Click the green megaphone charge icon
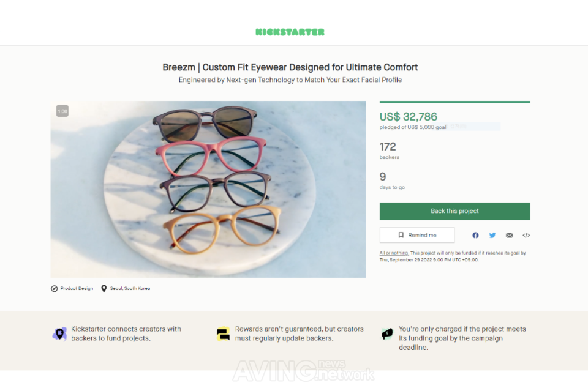The image size is (588, 391). coord(387,333)
